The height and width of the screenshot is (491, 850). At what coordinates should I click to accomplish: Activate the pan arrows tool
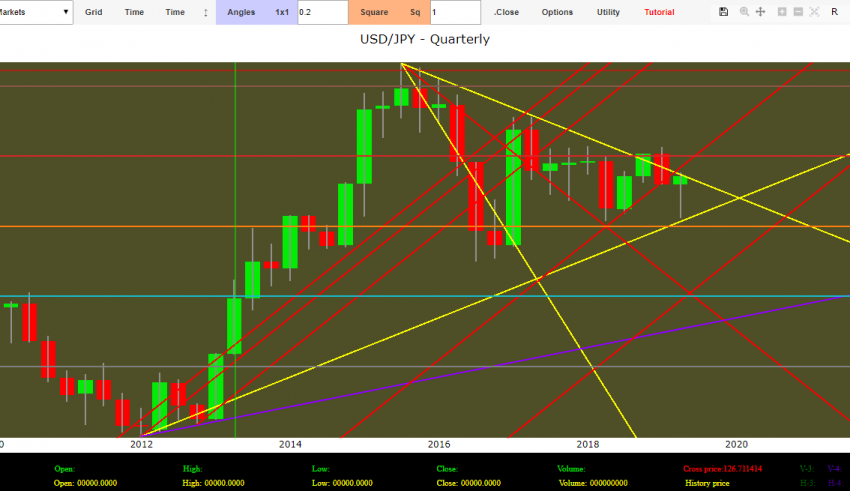[x=761, y=12]
